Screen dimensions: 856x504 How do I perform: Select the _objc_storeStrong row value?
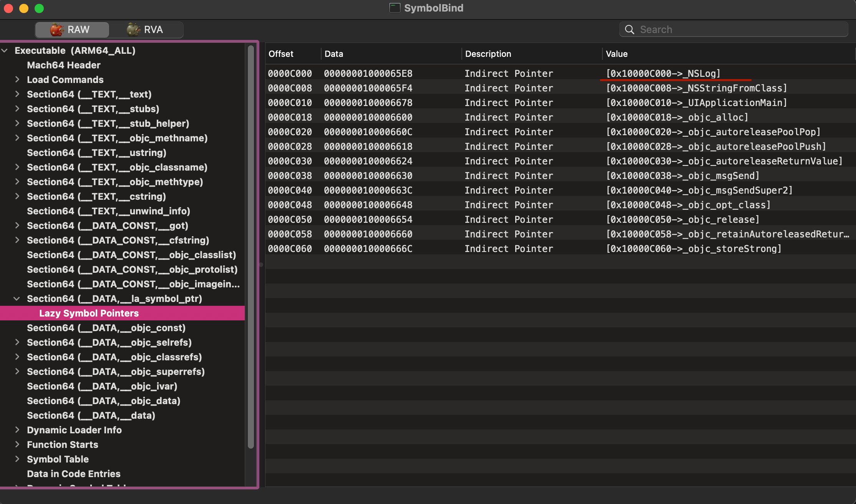coord(694,249)
